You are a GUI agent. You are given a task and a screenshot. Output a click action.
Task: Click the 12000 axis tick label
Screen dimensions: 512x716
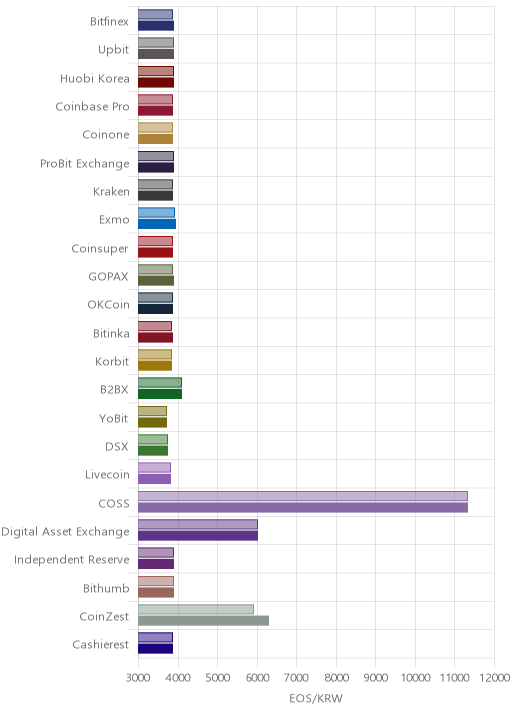(x=495, y=678)
